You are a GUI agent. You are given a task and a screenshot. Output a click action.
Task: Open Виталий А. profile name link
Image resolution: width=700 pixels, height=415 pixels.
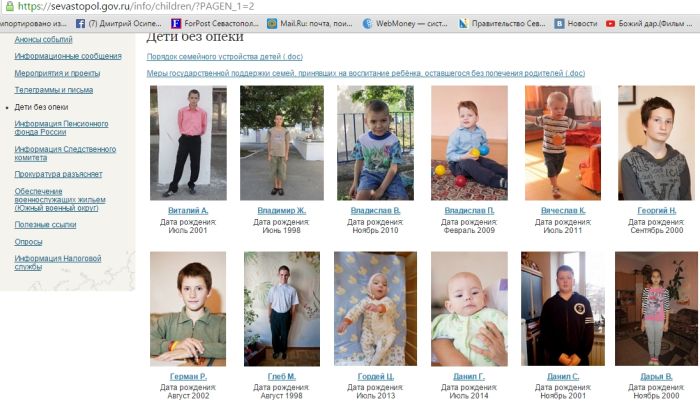(188, 211)
